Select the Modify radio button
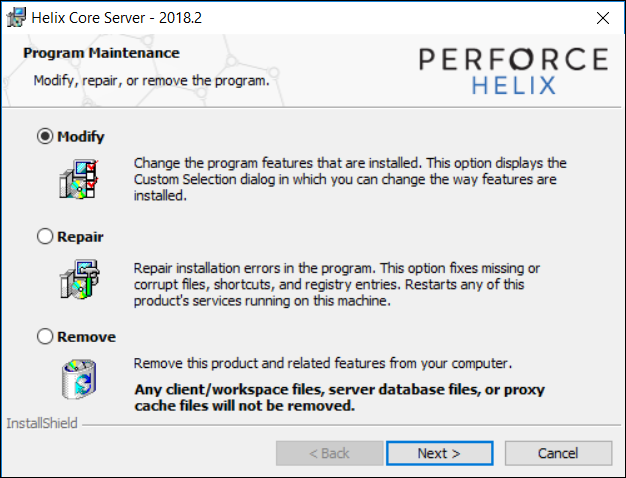 tap(45, 137)
